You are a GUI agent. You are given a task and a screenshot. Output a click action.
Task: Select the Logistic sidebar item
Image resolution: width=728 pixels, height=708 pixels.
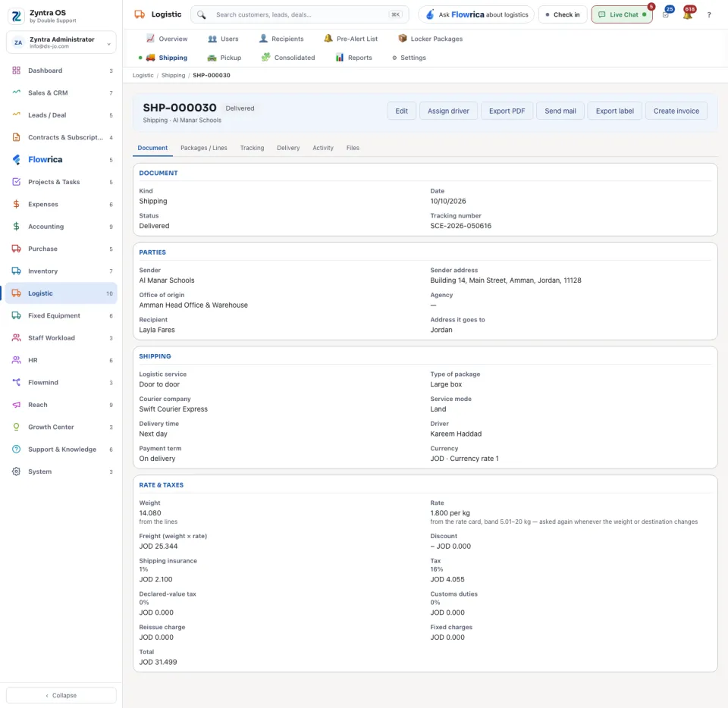click(x=61, y=293)
